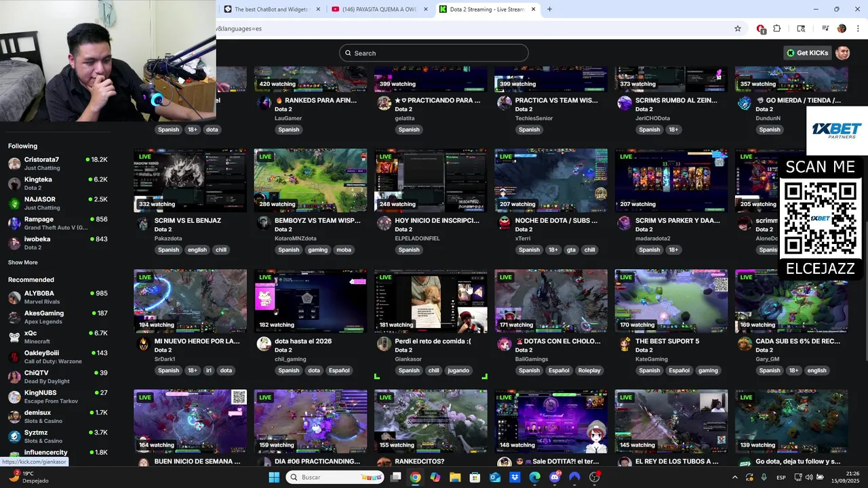This screenshot has width=868, height=488.
Task: Click the SrDark1 streamer name
Action: point(165,359)
